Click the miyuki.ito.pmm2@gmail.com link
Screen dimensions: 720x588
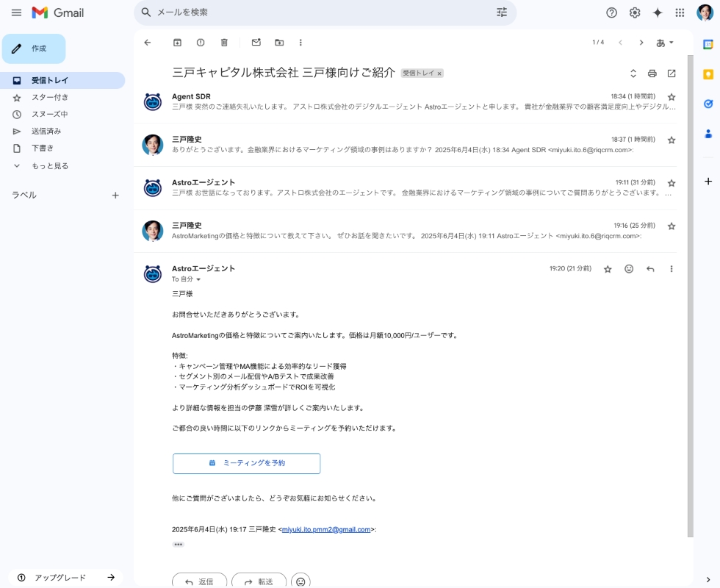pos(326,530)
